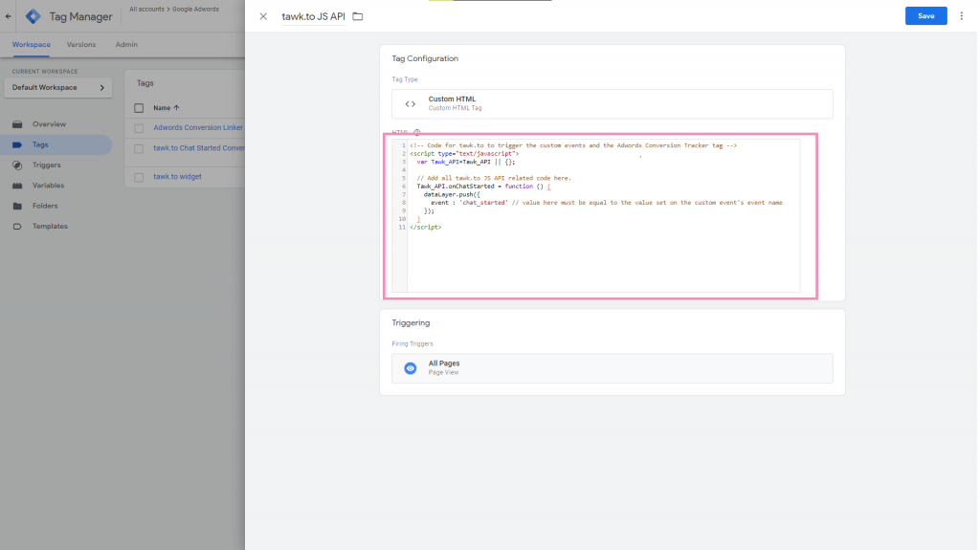Click the Tag Manager diamond logo
This screenshot has width=980, height=550.
(33, 16)
